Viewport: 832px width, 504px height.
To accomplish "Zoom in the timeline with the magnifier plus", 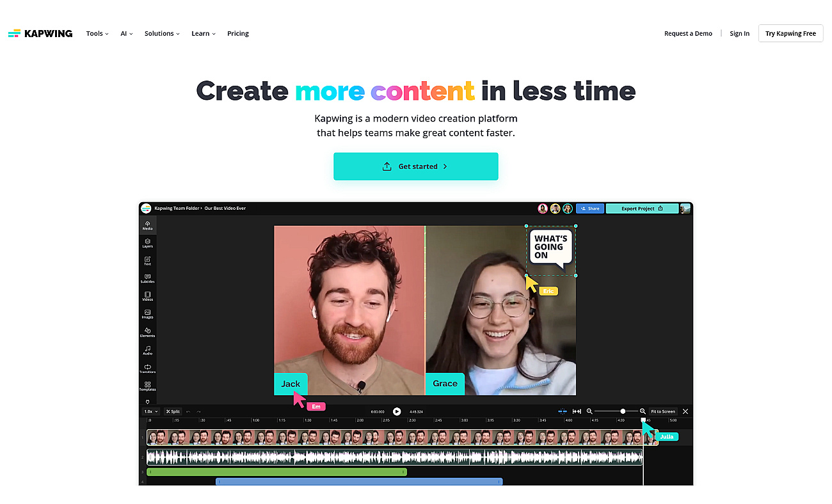I will pos(643,411).
